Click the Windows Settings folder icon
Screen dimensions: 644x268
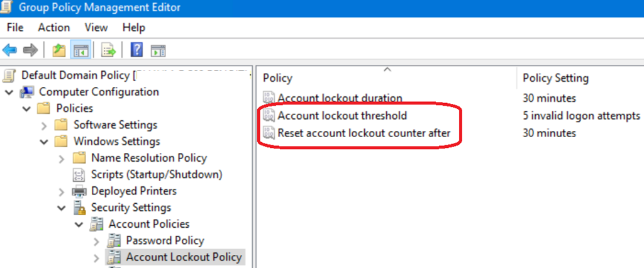[61, 142]
